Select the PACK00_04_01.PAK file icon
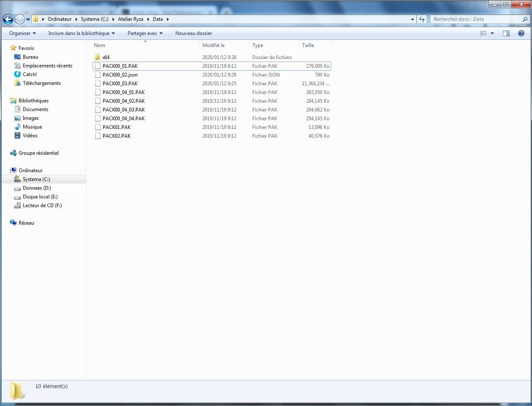The image size is (532, 406). [x=98, y=92]
